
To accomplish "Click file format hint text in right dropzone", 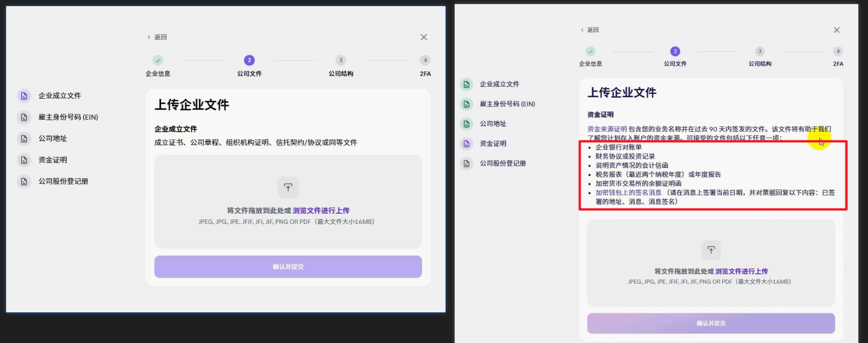I will (x=709, y=282).
